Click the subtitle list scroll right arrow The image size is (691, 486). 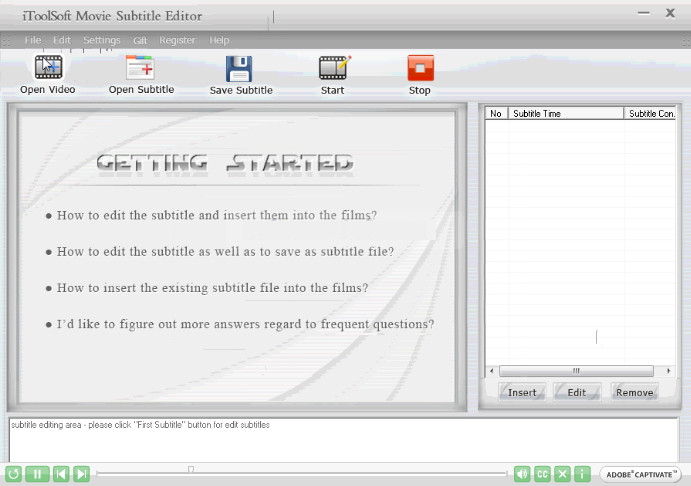coord(669,371)
